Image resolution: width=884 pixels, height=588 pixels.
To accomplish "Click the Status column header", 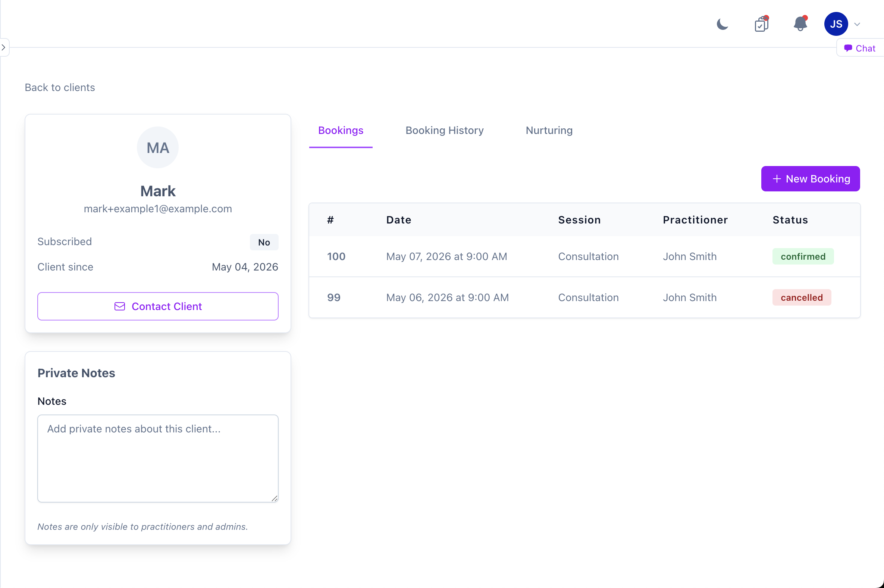I will [790, 220].
